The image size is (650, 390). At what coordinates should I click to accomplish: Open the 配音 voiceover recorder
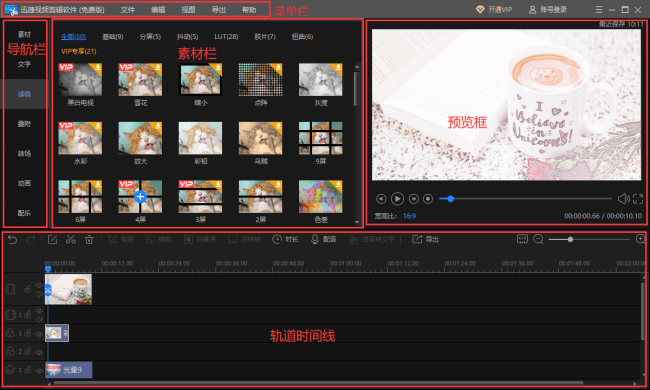[x=323, y=240]
